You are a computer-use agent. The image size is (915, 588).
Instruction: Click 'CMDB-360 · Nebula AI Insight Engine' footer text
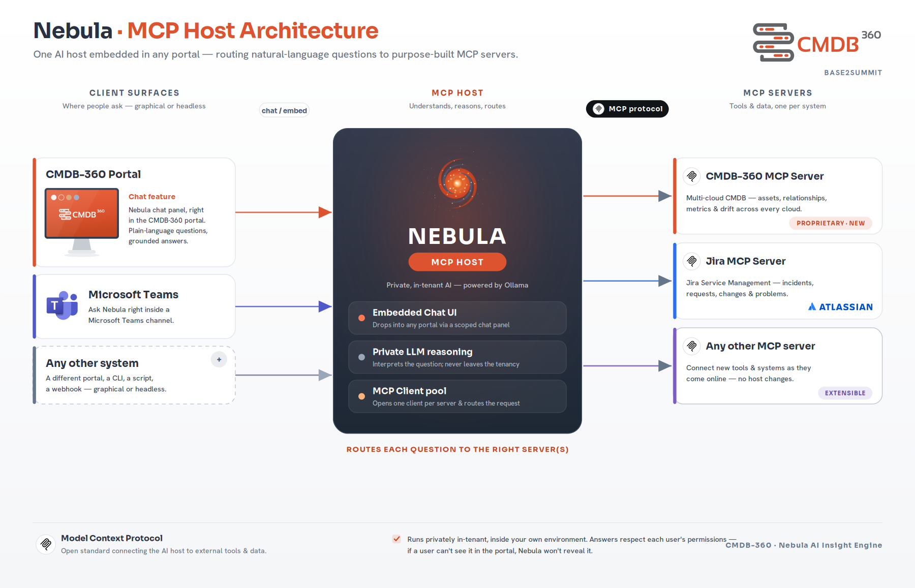point(804,545)
